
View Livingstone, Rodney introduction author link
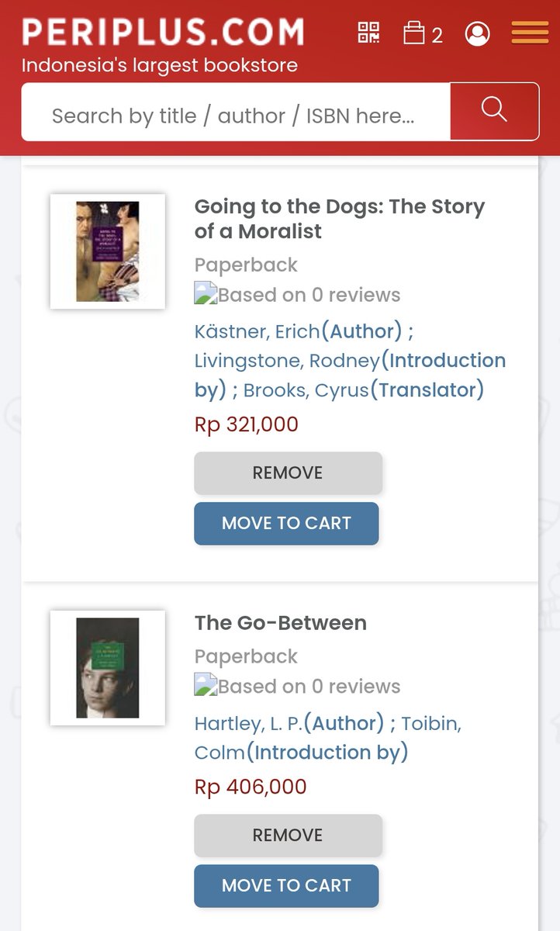[288, 361]
